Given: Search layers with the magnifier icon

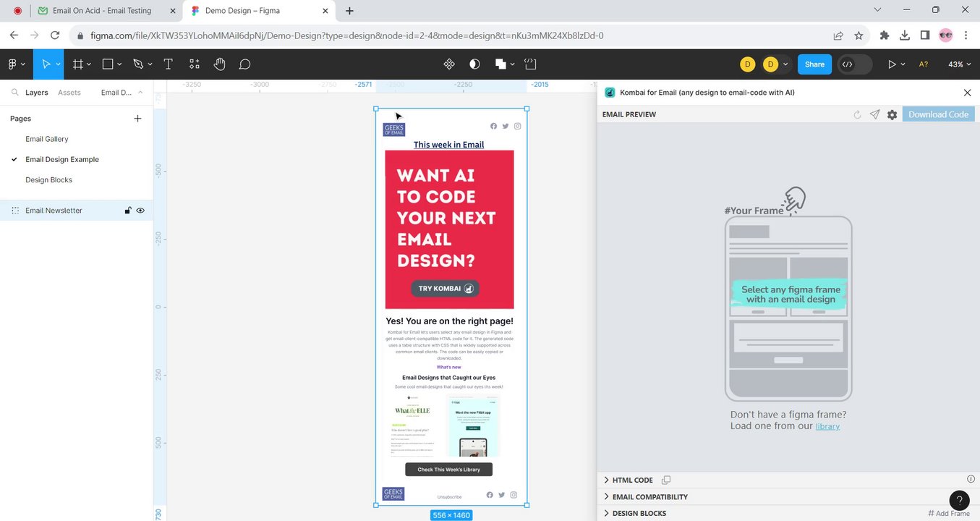Looking at the screenshot, I should click(15, 93).
